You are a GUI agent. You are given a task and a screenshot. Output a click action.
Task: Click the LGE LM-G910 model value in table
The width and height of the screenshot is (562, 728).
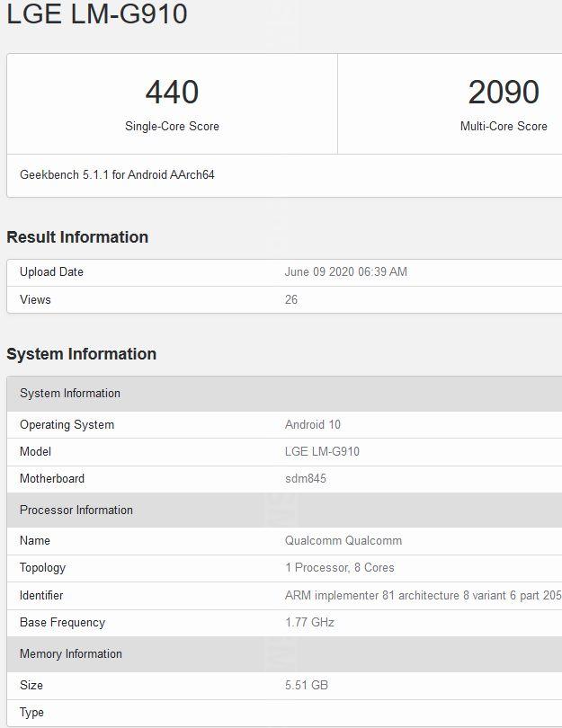click(322, 452)
